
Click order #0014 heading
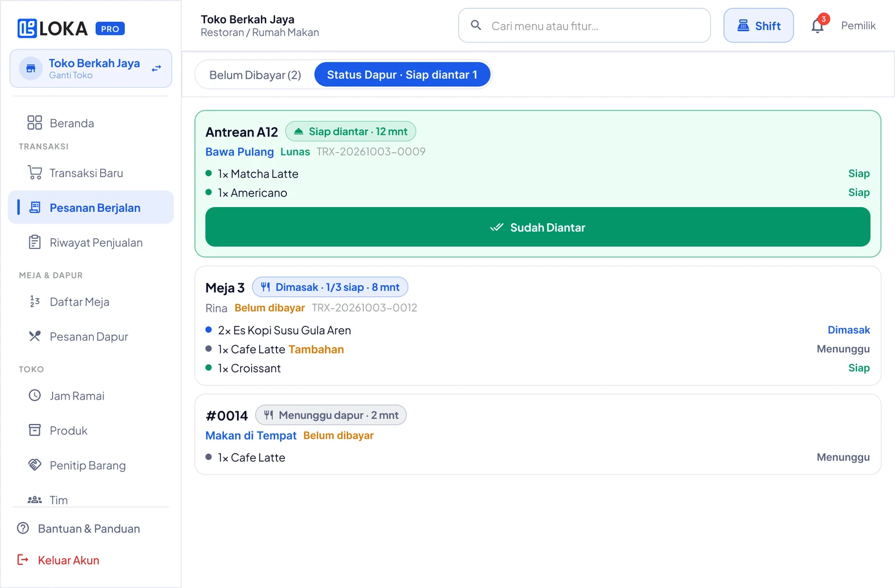pos(227,416)
